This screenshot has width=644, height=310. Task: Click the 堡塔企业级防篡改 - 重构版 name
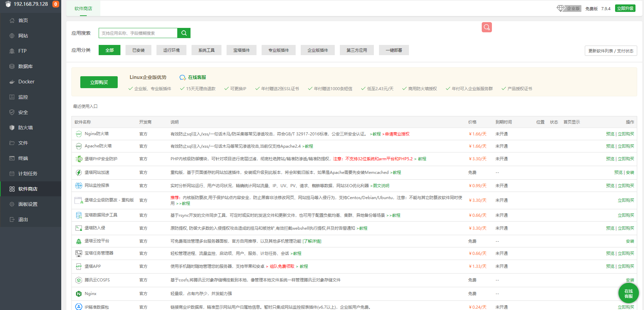[109, 200]
